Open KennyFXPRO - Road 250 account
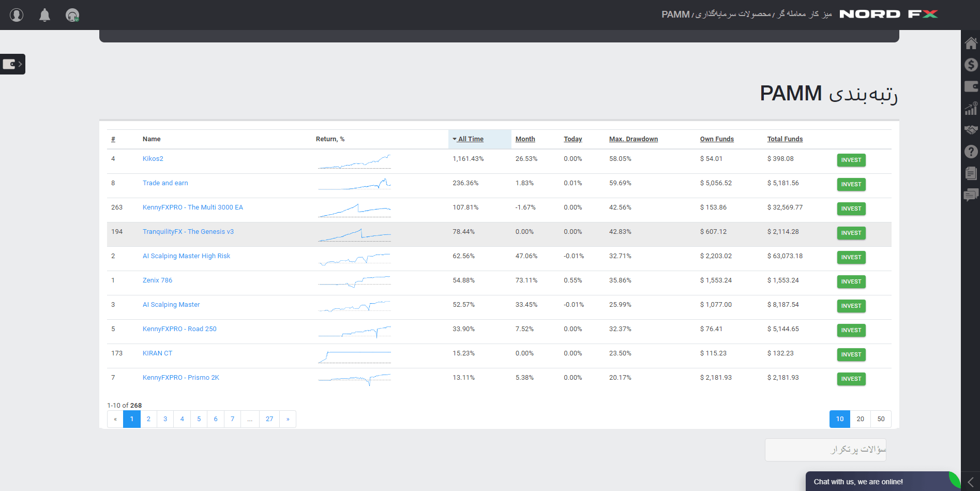The width and height of the screenshot is (980, 491). [x=179, y=329]
